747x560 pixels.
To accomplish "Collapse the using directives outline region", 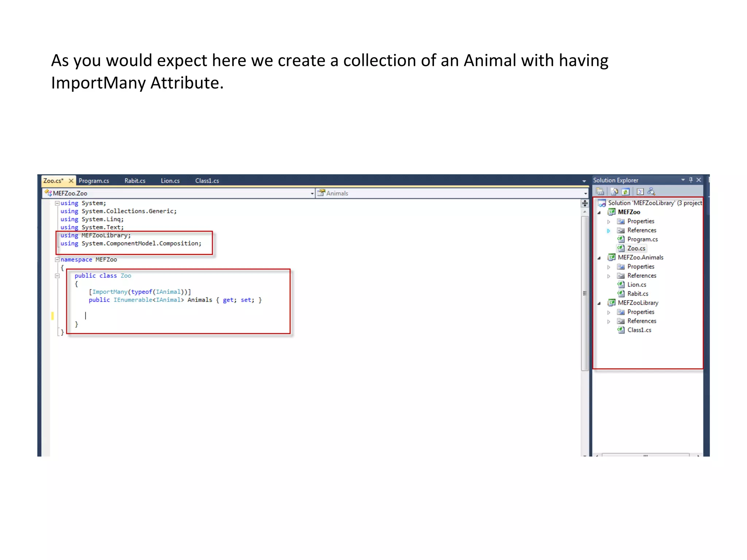I will [57, 203].
